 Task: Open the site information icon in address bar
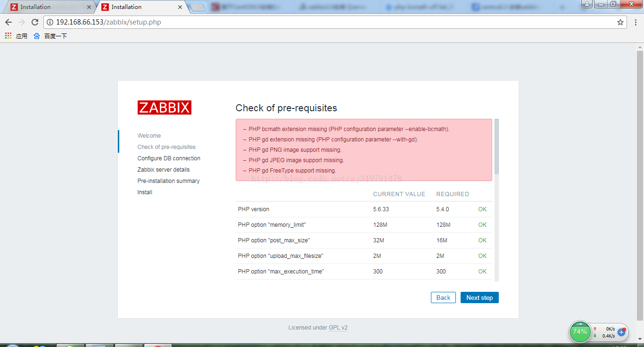50,22
